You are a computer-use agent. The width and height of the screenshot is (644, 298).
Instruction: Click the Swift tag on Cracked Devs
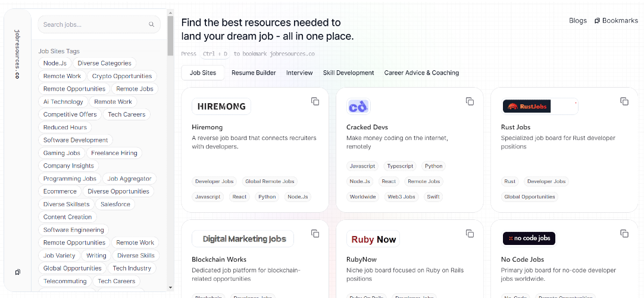[433, 197]
